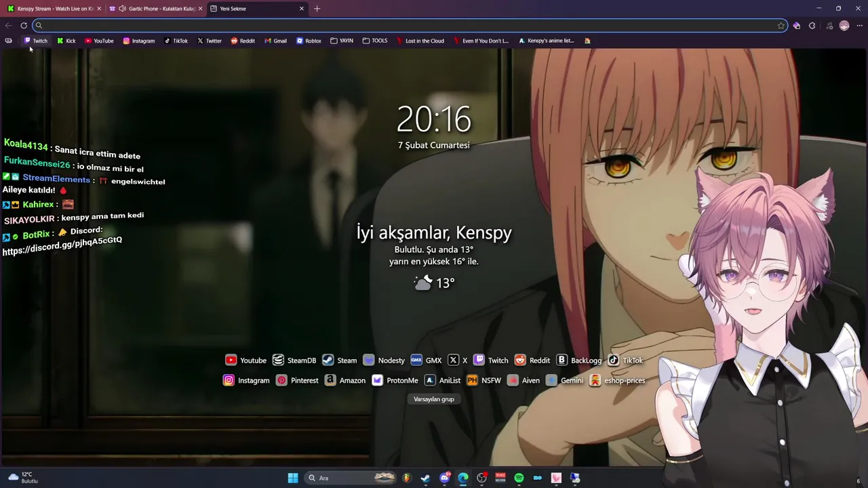Open the Twitch bookmark in the bookmarks bar

click(36, 41)
